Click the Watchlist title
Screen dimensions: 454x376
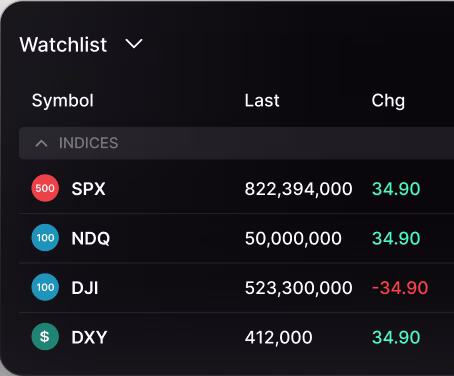click(63, 45)
